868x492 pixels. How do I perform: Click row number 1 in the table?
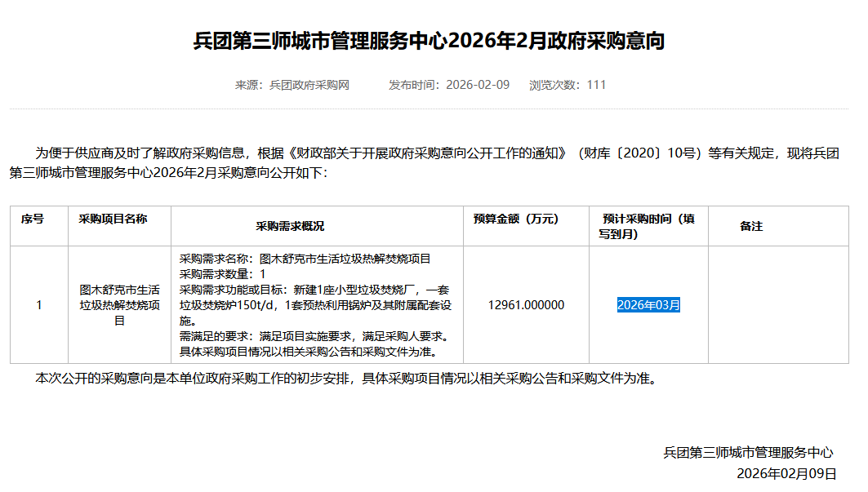coord(38,305)
